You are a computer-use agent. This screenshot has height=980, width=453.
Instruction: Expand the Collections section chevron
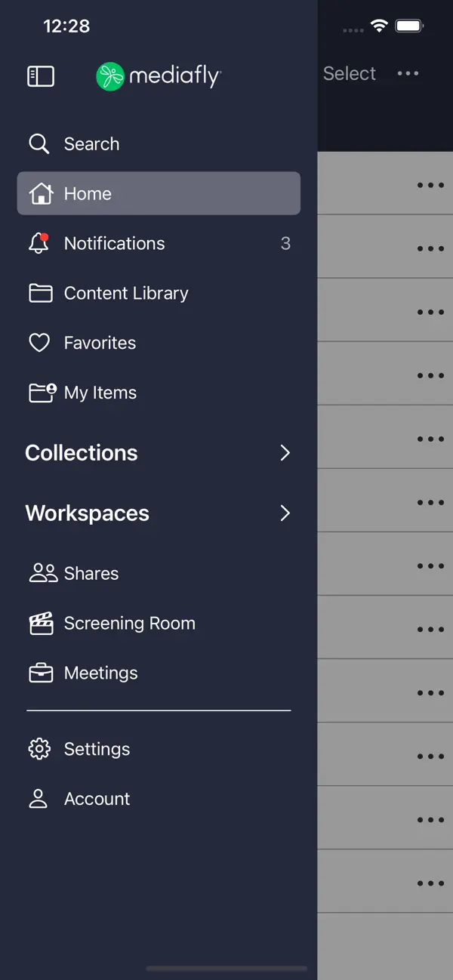pyautogui.click(x=285, y=452)
